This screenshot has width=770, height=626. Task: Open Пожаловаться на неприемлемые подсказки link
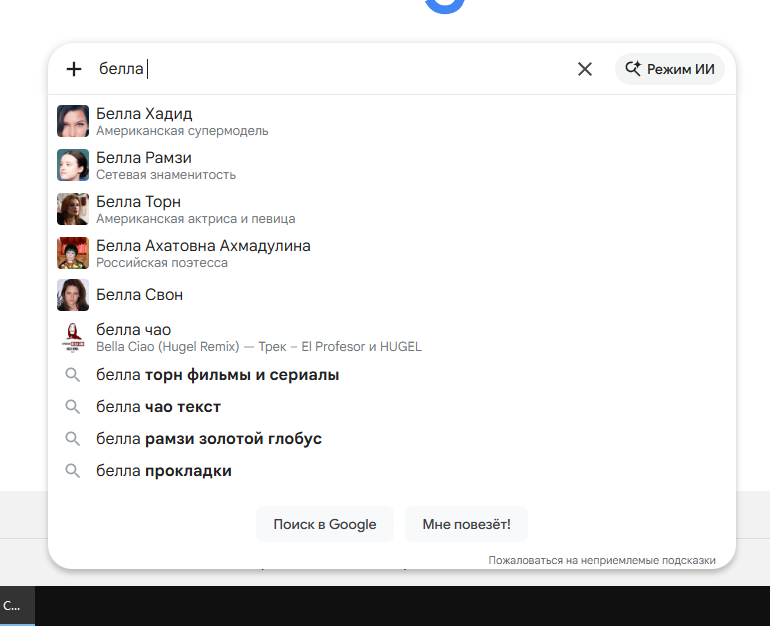602,560
